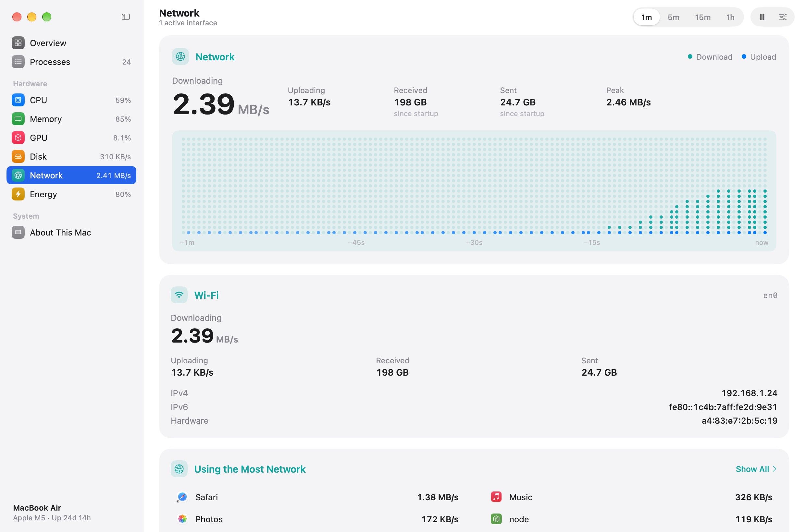Switch to the 15m time range
The image size is (805, 532).
click(702, 17)
